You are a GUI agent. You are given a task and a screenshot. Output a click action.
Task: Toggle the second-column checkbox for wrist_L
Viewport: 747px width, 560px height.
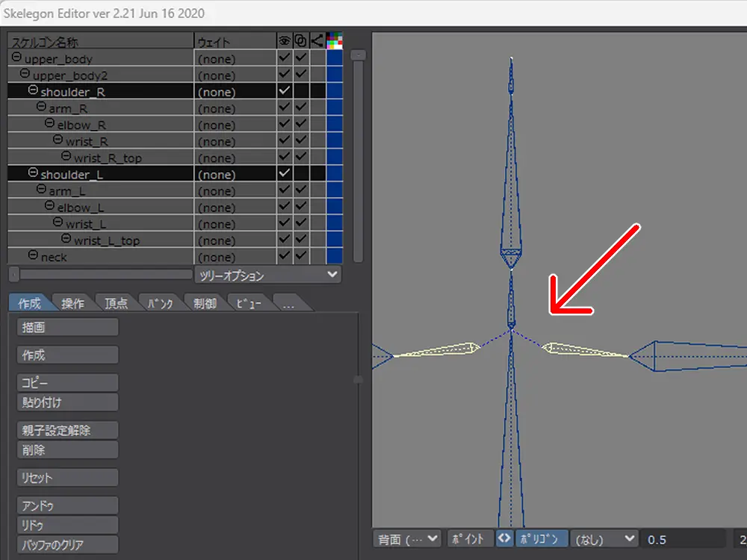(301, 224)
